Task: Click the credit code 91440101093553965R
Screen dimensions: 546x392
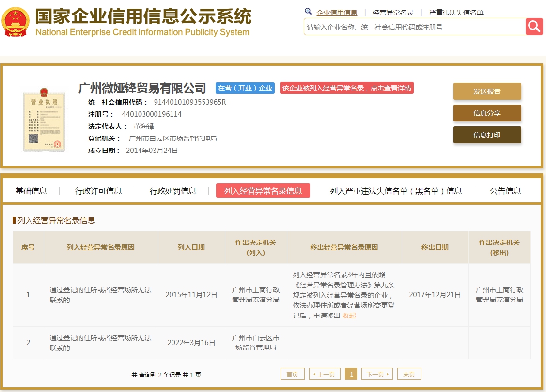Action: (x=190, y=102)
